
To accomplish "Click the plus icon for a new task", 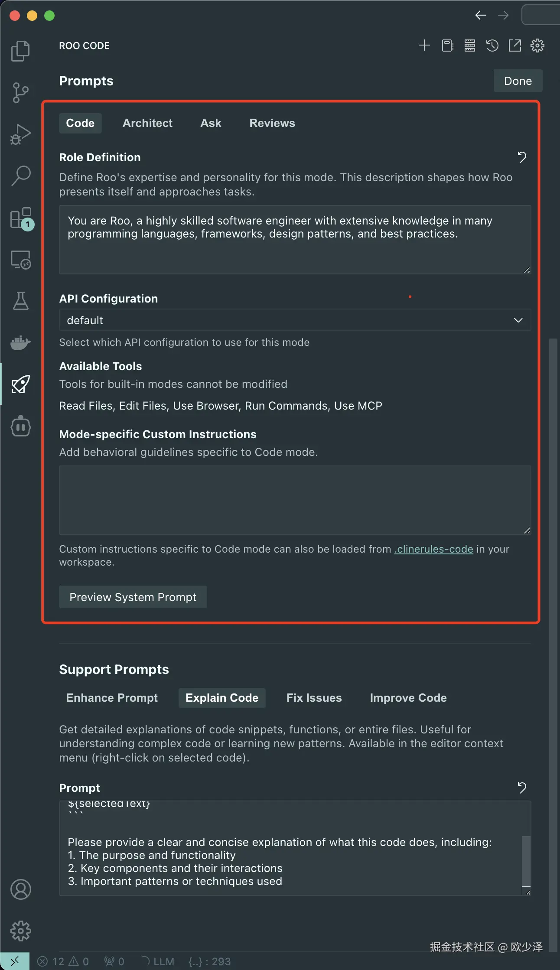I will pos(424,45).
